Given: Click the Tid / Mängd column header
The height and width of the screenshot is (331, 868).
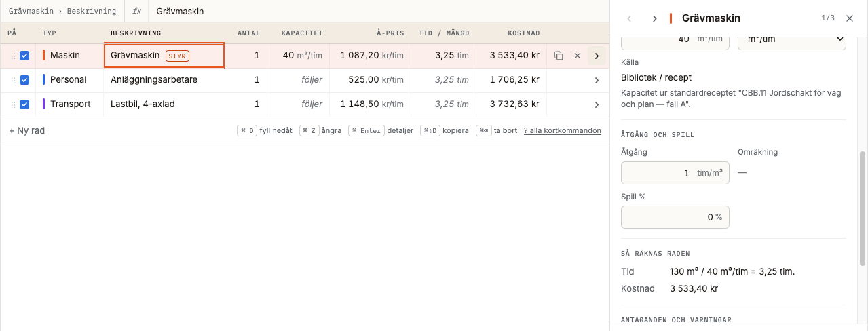Looking at the screenshot, I should 444,33.
